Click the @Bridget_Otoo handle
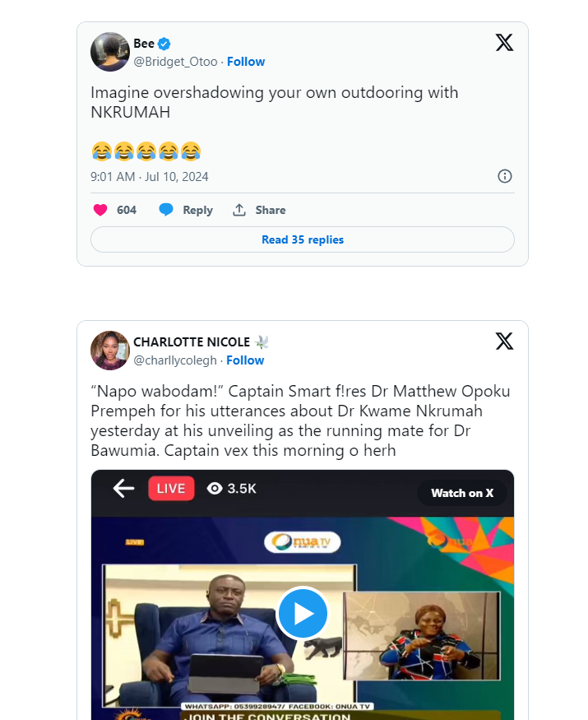The height and width of the screenshot is (720, 588). point(176,62)
